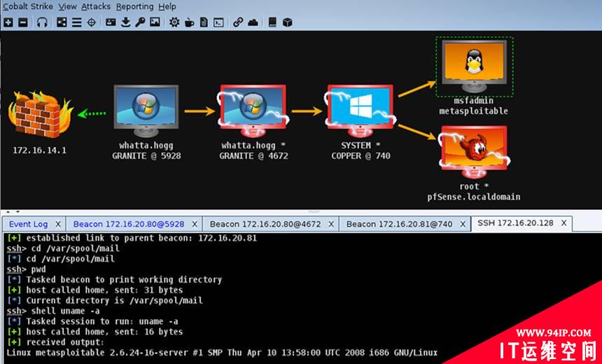Click the chain link host file icon
The height and width of the screenshot is (364, 602).
tap(238, 22)
